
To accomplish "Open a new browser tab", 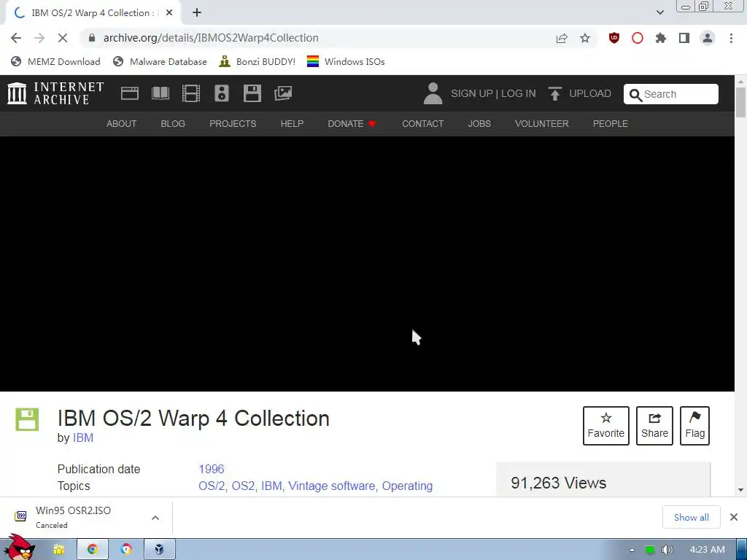I will (197, 13).
